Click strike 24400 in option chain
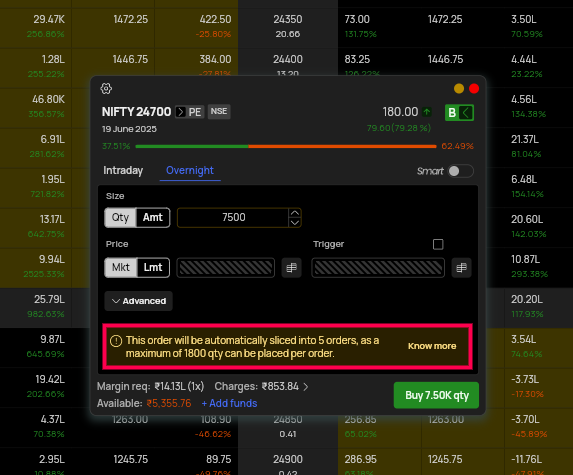 point(288,59)
